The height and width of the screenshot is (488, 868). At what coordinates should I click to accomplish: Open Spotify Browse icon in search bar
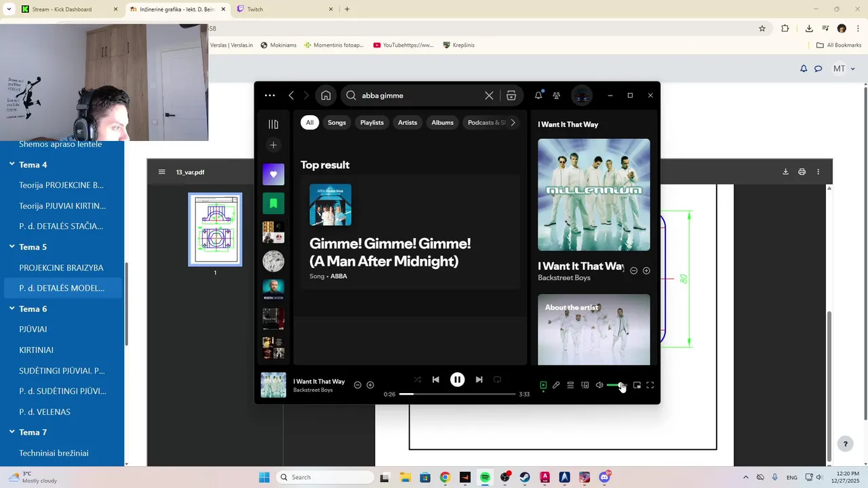511,96
